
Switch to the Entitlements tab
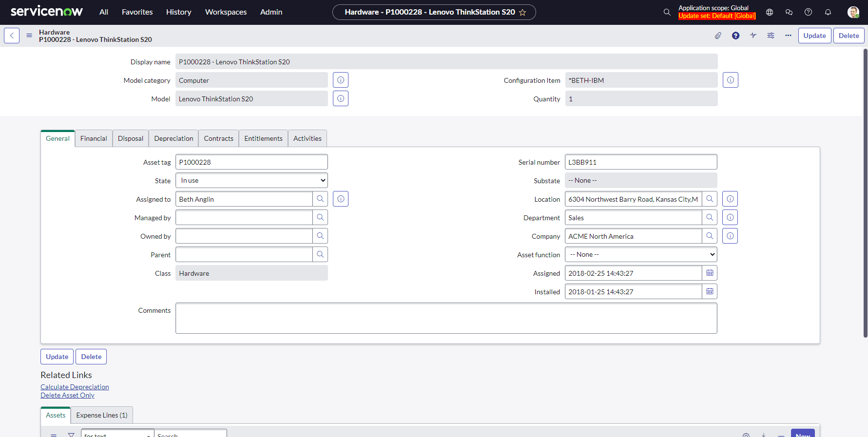point(263,138)
